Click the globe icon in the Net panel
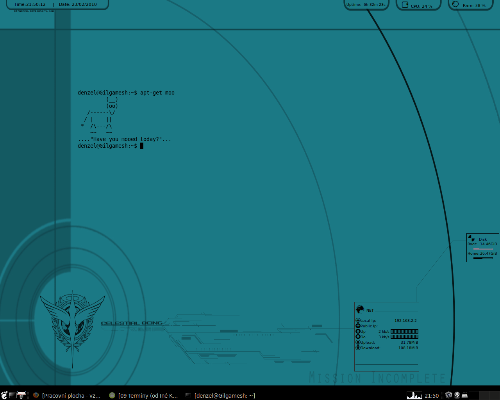 (360, 309)
